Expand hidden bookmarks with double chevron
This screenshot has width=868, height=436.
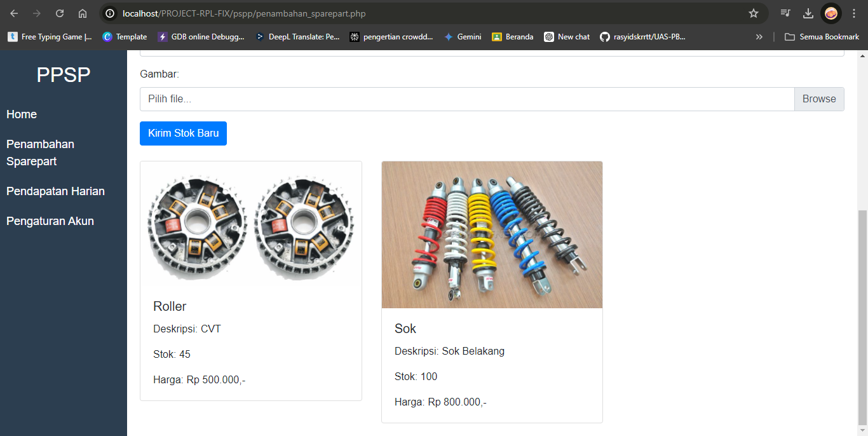pos(759,37)
